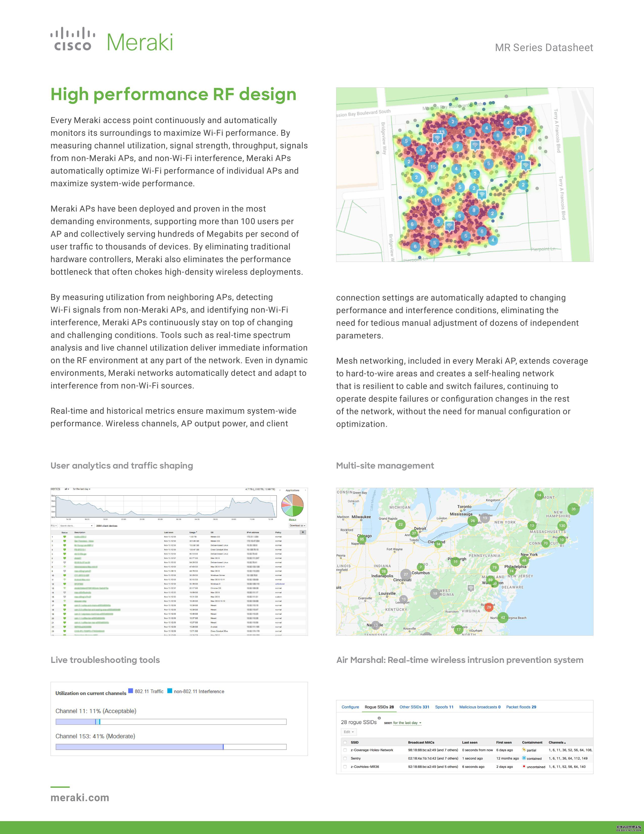This screenshot has width=644, height=834.
Task: Click the gray Wi-Fi AP marker on multi-site map
Action: tap(471, 588)
